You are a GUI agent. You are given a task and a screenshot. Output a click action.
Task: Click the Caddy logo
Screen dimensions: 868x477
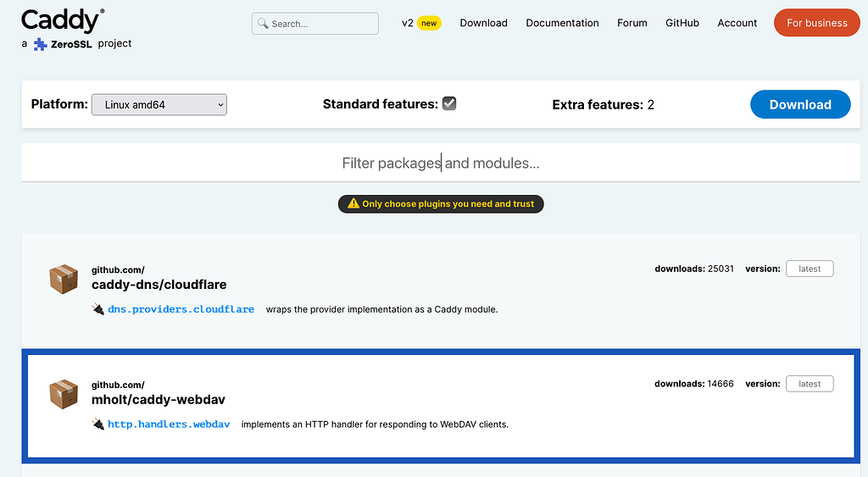(63, 20)
